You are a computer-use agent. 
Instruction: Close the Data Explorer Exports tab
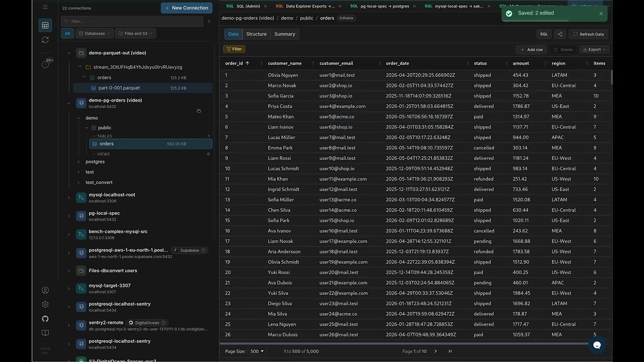point(340,6)
